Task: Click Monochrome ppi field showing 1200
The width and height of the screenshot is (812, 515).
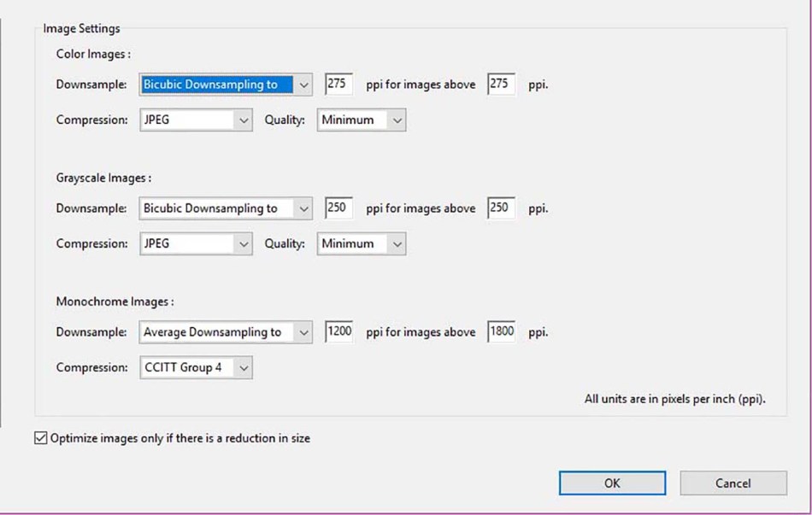Action: click(338, 331)
